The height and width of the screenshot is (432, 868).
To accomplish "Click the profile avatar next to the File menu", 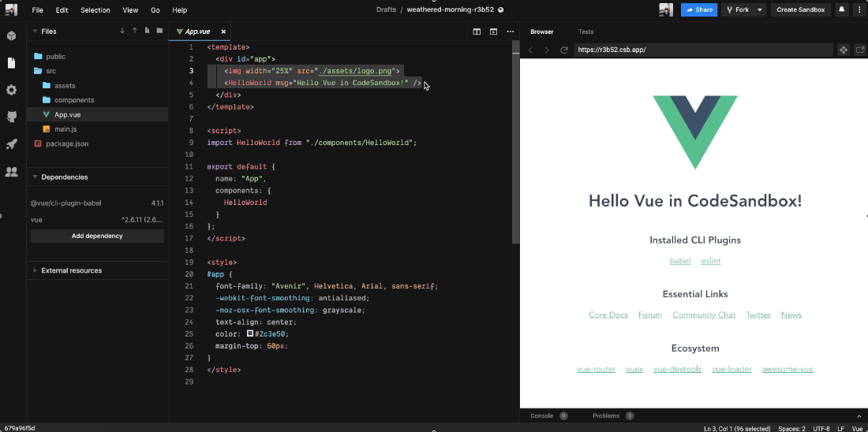I will (11, 9).
